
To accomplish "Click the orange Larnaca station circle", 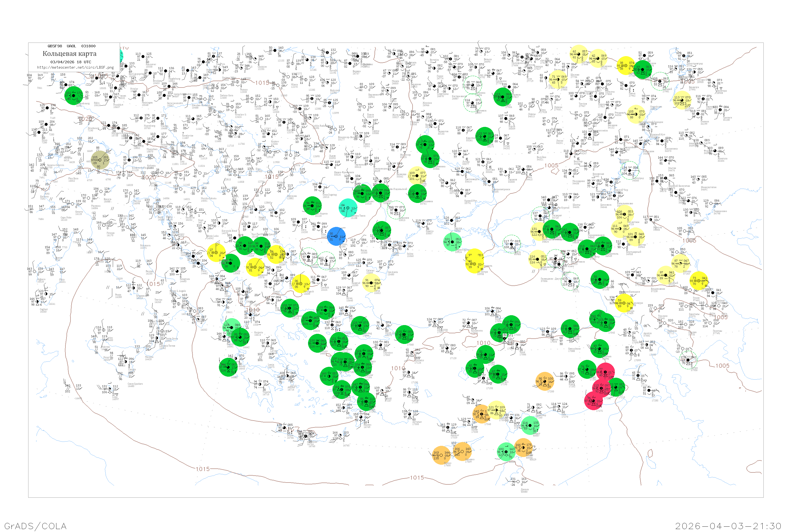I will pyautogui.click(x=463, y=451).
